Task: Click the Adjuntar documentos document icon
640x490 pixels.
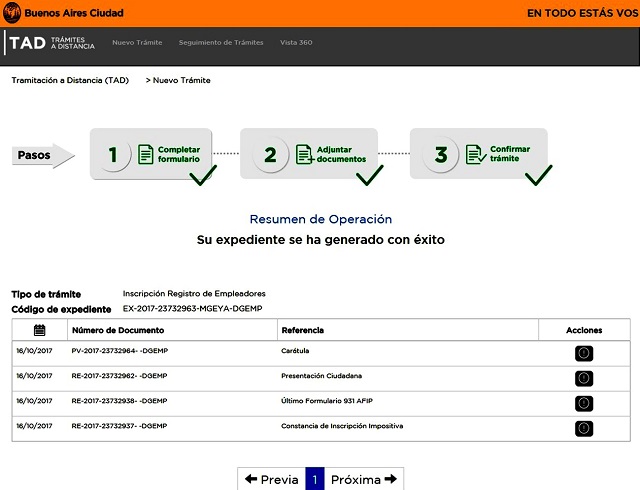Action: click(304, 154)
